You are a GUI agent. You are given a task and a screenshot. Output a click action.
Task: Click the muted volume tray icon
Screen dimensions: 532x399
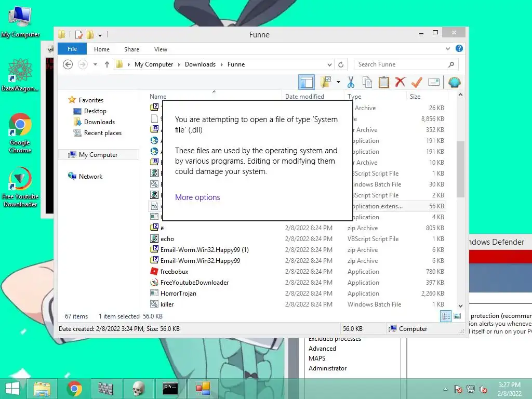click(483, 389)
